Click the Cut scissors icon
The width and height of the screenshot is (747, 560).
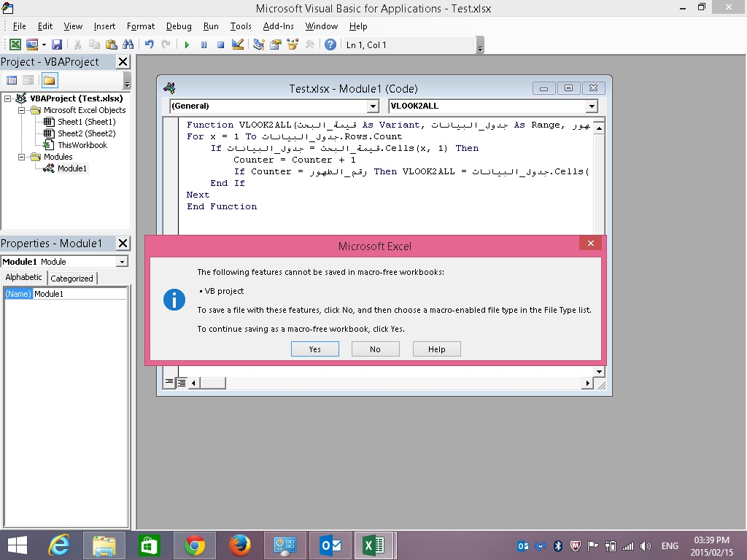(77, 44)
